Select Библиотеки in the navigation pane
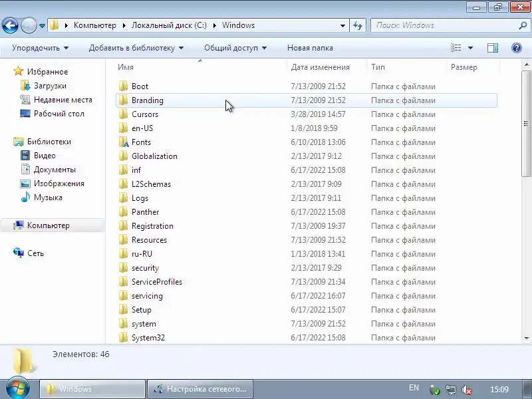The width and height of the screenshot is (532, 399). coord(49,142)
